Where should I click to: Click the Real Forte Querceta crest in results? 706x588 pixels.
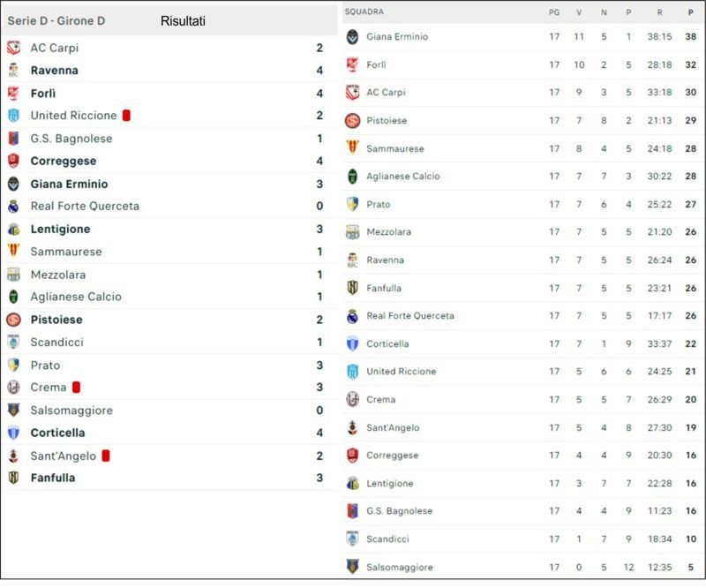pos(13,206)
